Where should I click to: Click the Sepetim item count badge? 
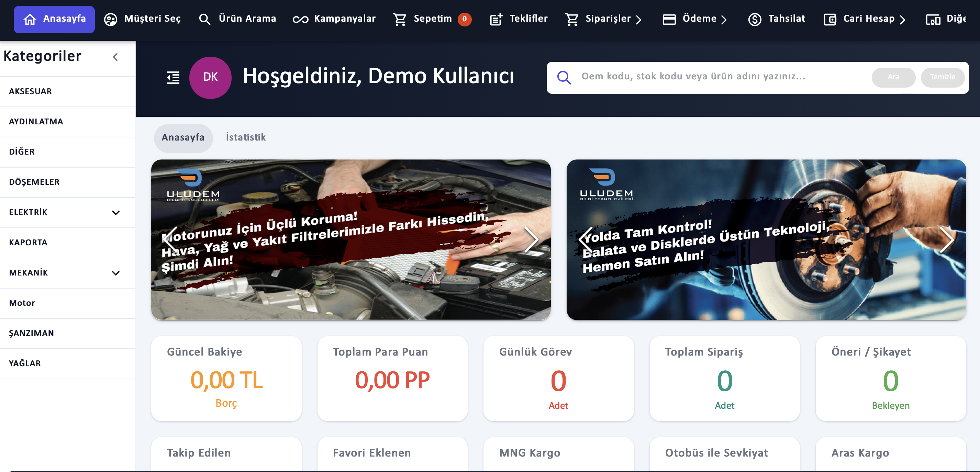pos(465,19)
